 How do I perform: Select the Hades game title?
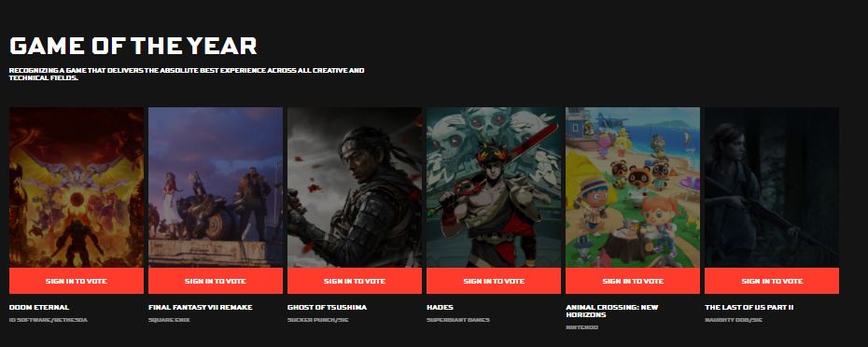440,307
